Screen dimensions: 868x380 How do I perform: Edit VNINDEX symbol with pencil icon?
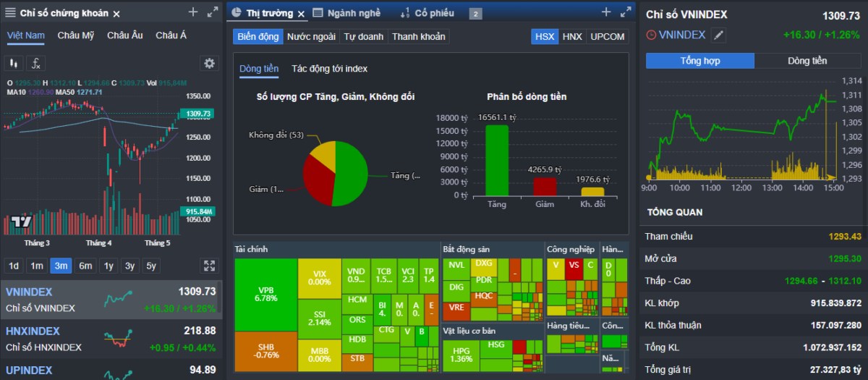(x=718, y=35)
